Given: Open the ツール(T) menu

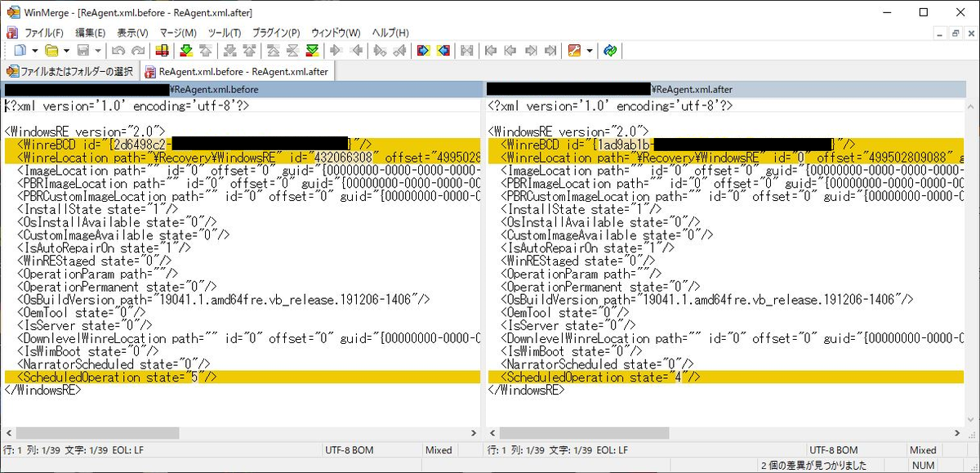Looking at the screenshot, I should (225, 33).
